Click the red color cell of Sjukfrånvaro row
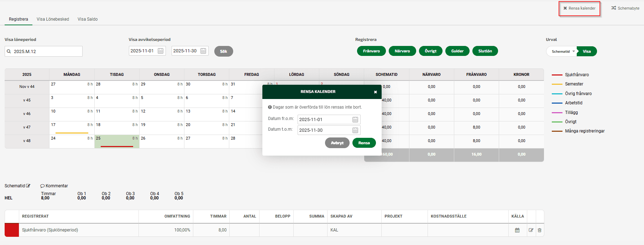Image resolution: width=644 pixels, height=245 pixels. click(12, 230)
